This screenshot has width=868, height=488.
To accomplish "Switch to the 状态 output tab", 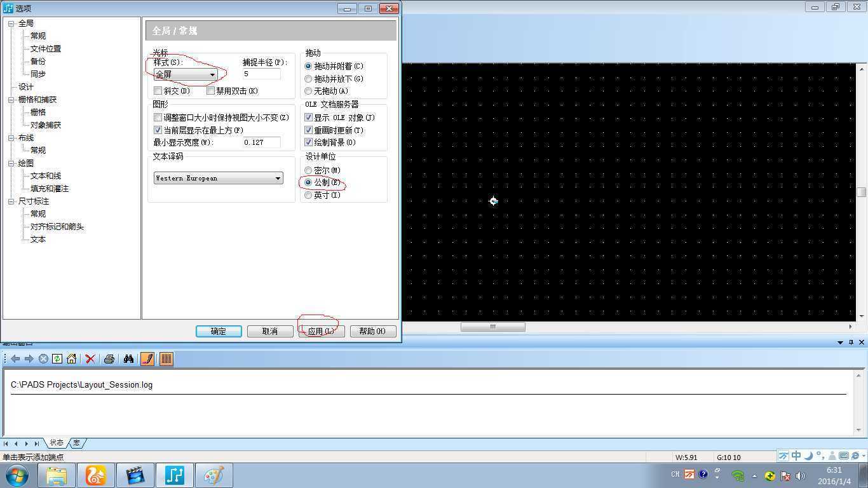I will [57, 443].
